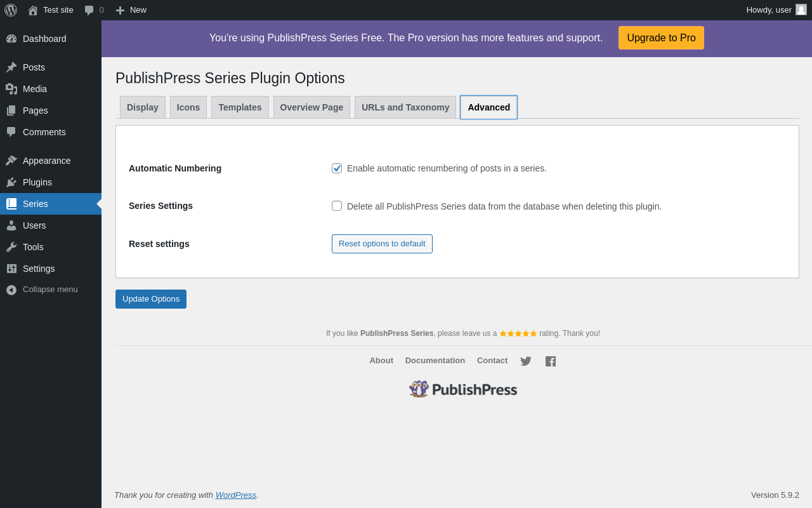The width and height of the screenshot is (812, 508).
Task: Select the Advanced tab
Action: (x=489, y=107)
